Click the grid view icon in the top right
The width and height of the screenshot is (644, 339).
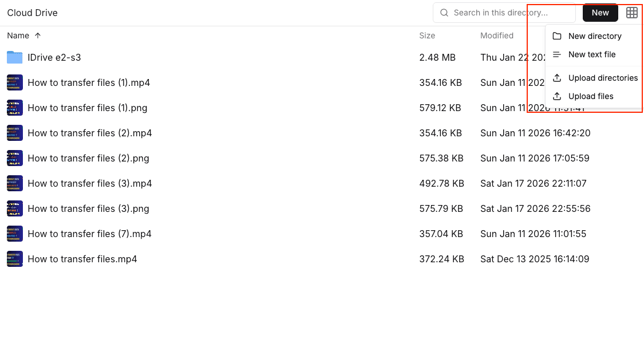pos(632,13)
